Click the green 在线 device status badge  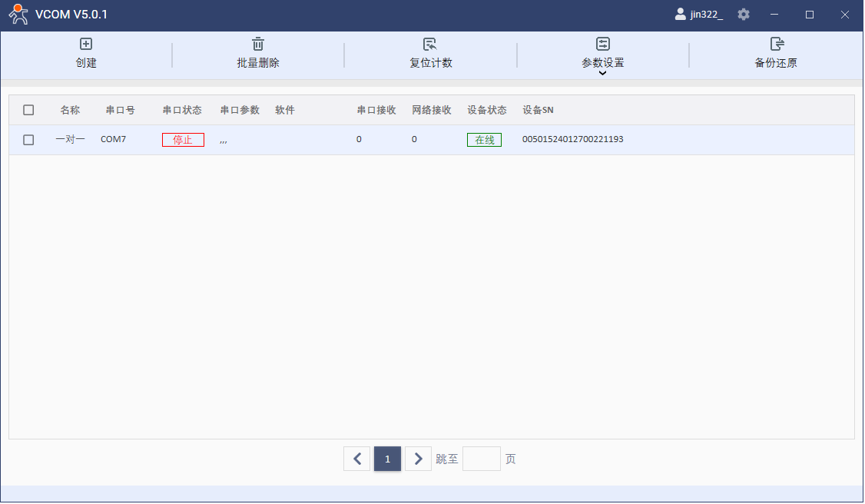(484, 140)
